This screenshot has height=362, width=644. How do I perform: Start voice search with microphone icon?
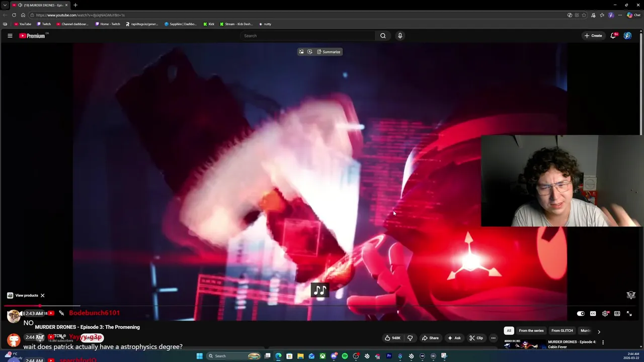pyautogui.click(x=400, y=36)
